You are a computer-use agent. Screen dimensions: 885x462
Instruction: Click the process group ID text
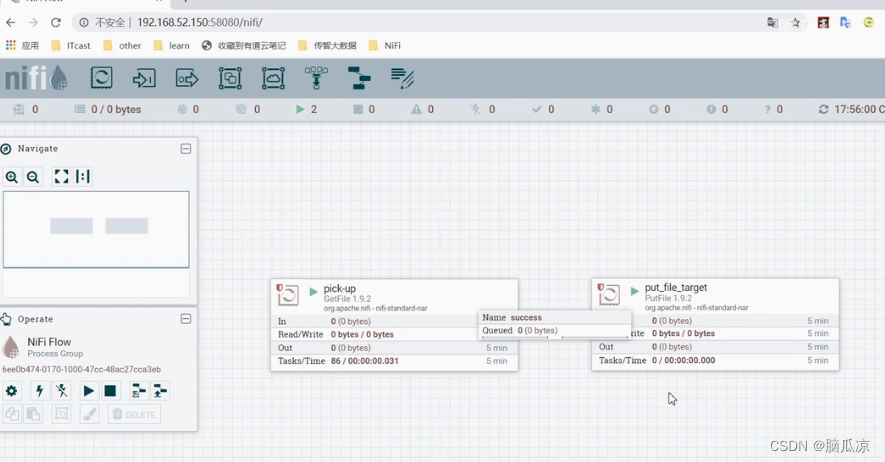(x=81, y=369)
